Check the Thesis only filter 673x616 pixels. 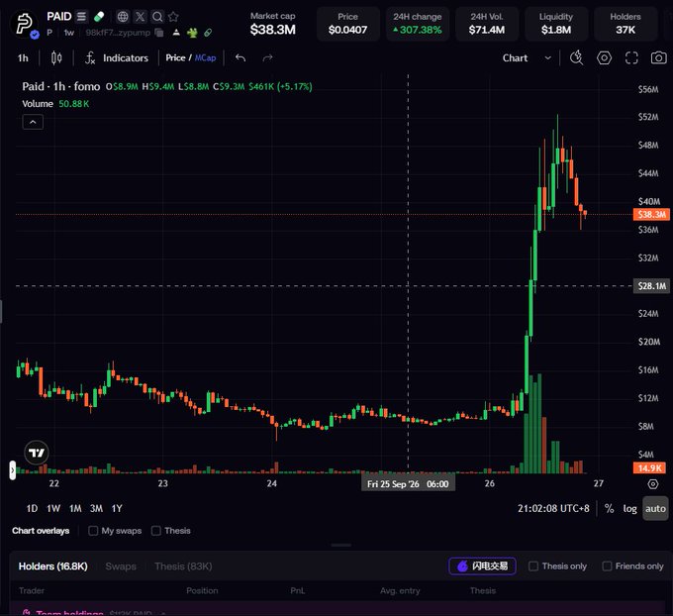(x=533, y=566)
